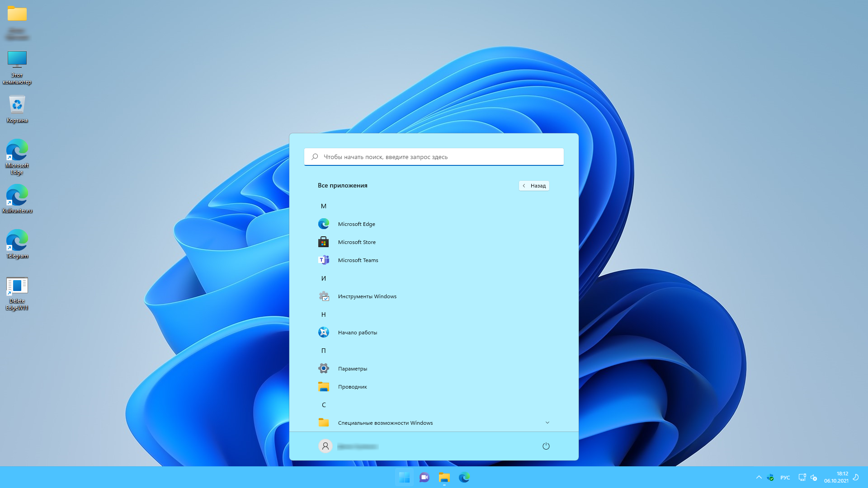Open Проводник from the apps list
This screenshot has width=868, height=488.
(352, 387)
